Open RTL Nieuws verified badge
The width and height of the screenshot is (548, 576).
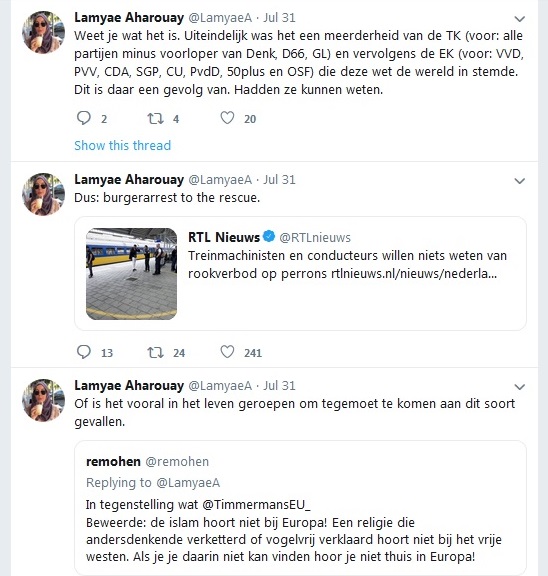269,236
